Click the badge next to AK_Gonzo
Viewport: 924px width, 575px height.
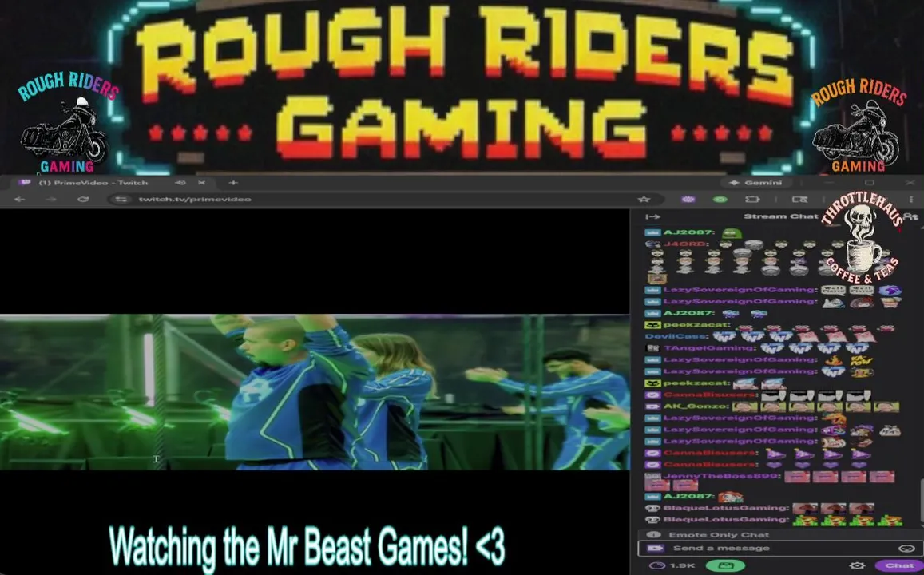coord(652,406)
